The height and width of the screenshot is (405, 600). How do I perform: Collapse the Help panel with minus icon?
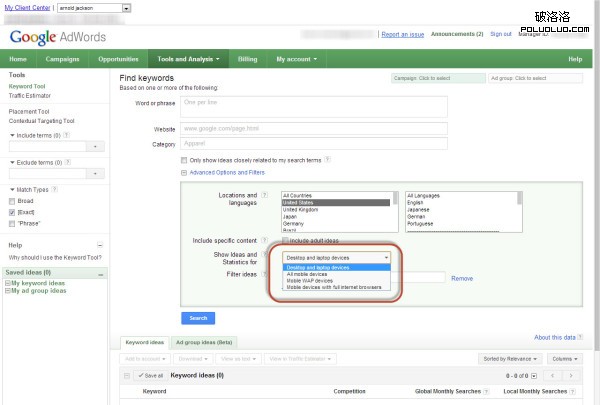100,245
